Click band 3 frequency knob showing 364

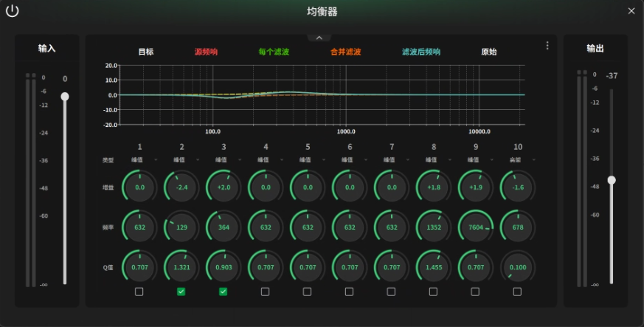[224, 227]
